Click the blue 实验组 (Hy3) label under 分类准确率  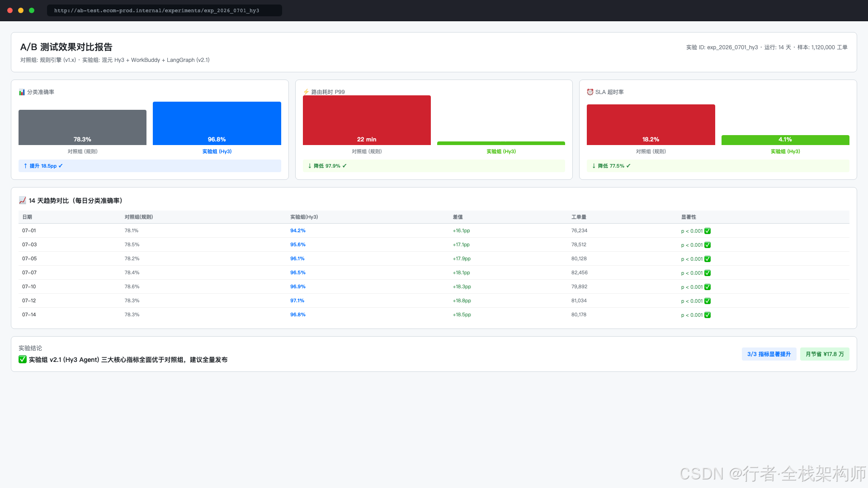[x=217, y=151]
